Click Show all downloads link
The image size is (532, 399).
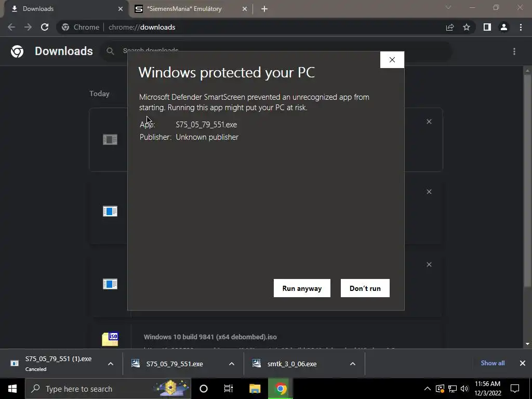pyautogui.click(x=493, y=363)
